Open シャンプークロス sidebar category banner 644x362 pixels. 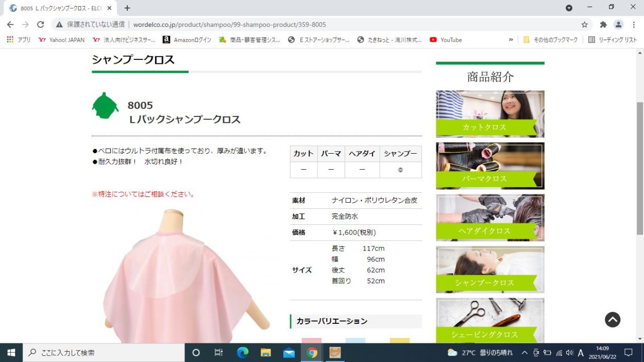[490, 270]
